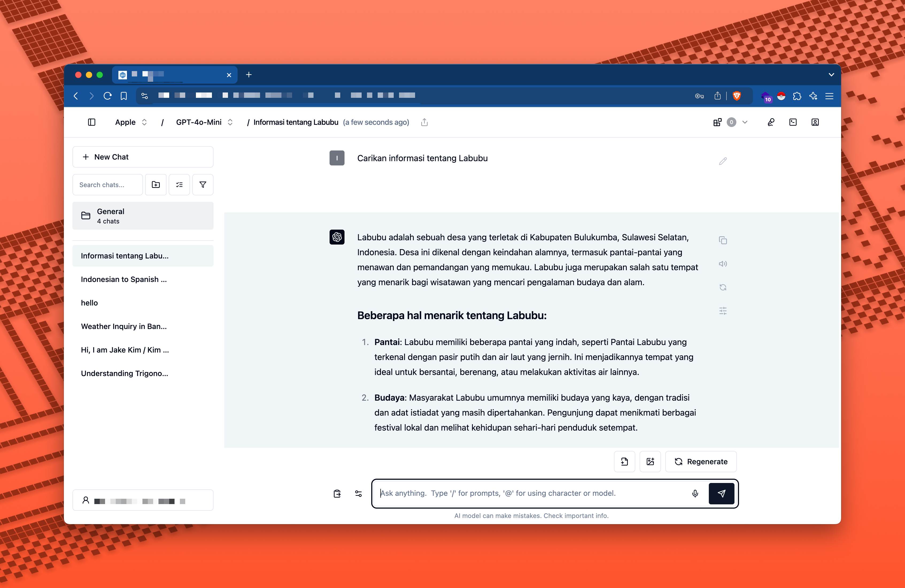Open the chat filter icon
The width and height of the screenshot is (905, 588).
(x=203, y=184)
